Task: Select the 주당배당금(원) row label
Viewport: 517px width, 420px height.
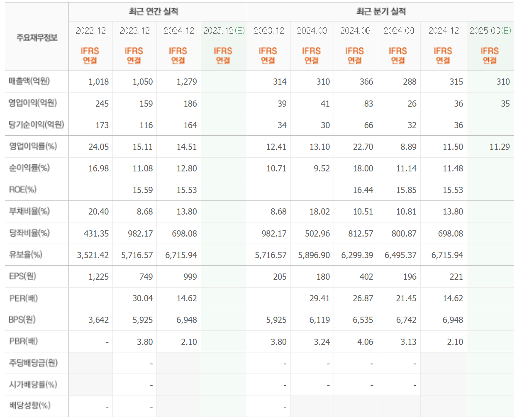Action: (x=33, y=363)
